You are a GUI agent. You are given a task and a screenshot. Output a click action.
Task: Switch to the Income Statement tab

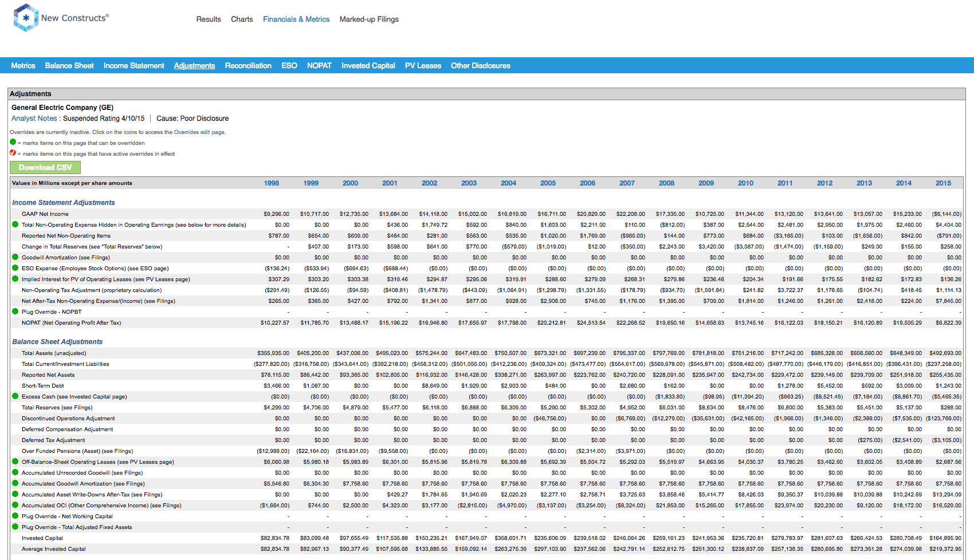tap(133, 65)
